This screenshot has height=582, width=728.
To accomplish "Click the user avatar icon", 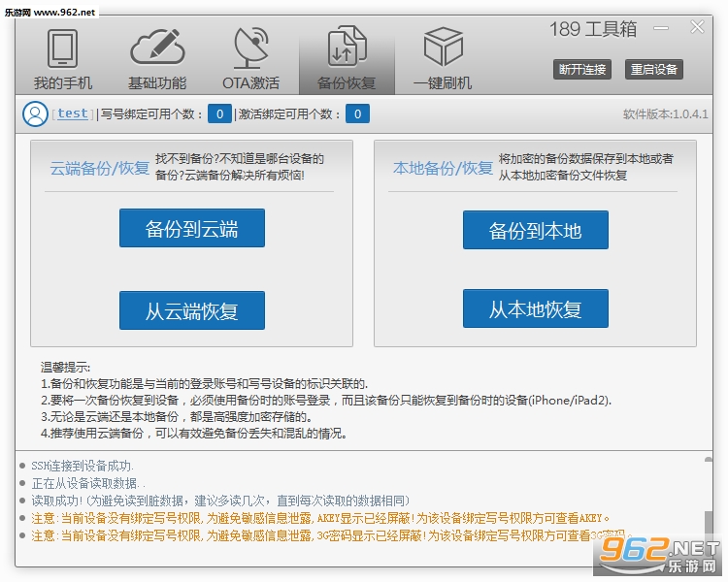I will point(35,114).
